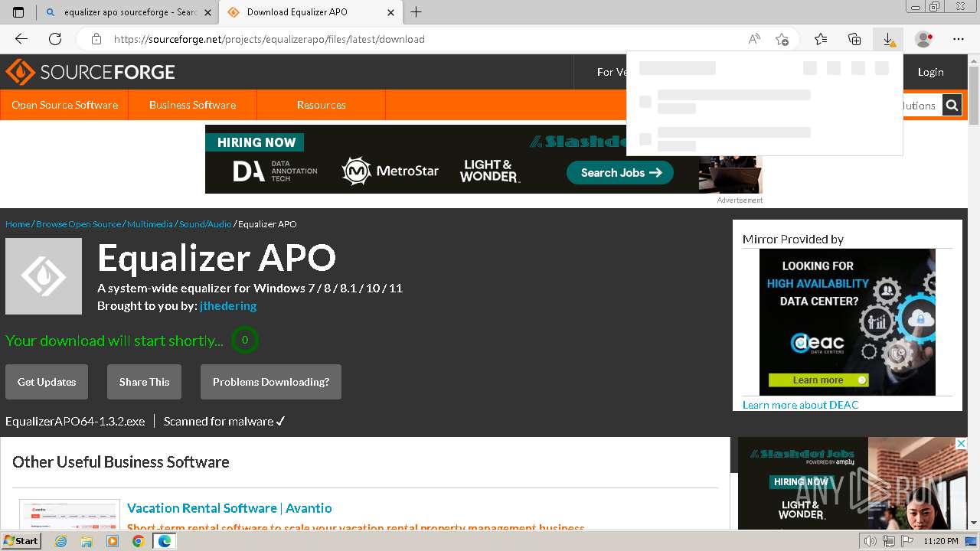The width and height of the screenshot is (980, 551).
Task: Click Search Jobs in the banner ad
Action: point(620,172)
